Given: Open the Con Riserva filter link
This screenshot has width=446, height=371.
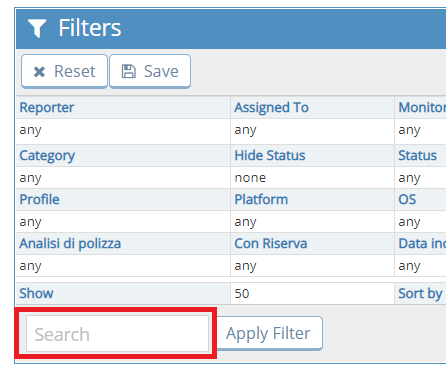Looking at the screenshot, I should click(271, 243).
